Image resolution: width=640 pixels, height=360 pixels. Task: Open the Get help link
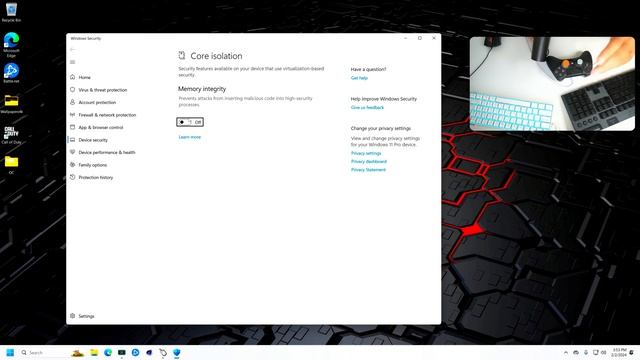[x=359, y=78]
